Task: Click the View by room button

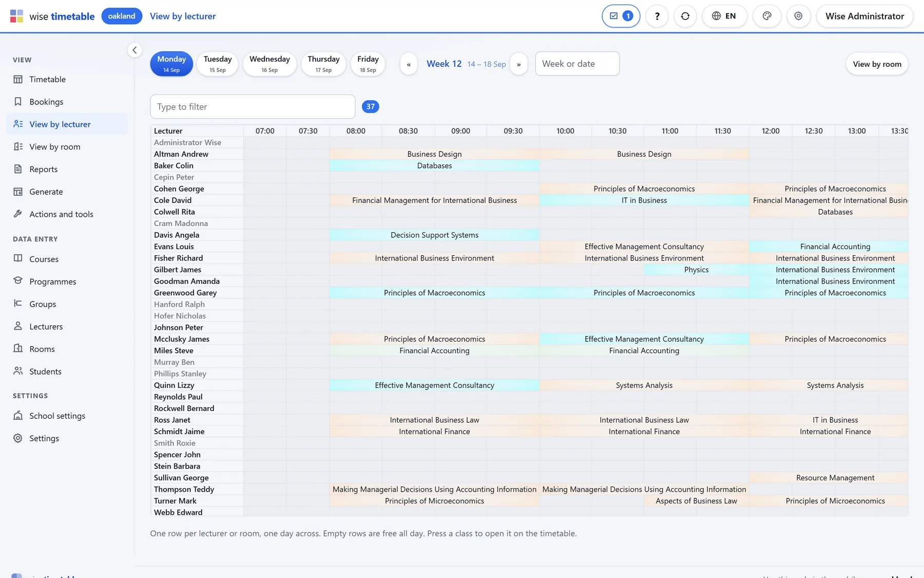Action: pos(877,64)
